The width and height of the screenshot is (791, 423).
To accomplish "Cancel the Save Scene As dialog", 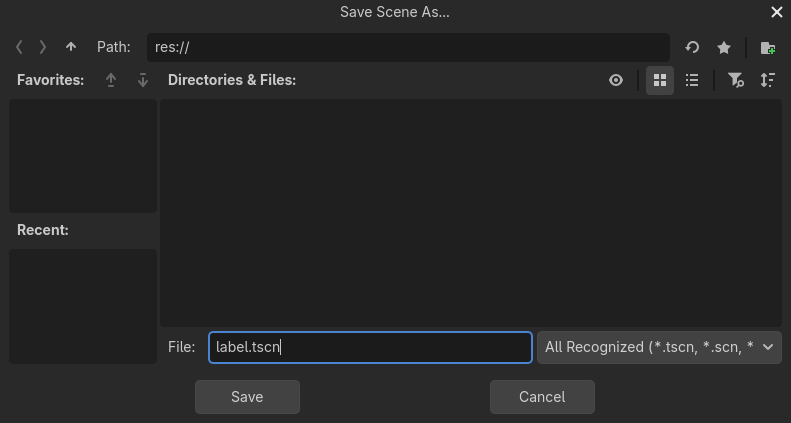I will click(542, 397).
